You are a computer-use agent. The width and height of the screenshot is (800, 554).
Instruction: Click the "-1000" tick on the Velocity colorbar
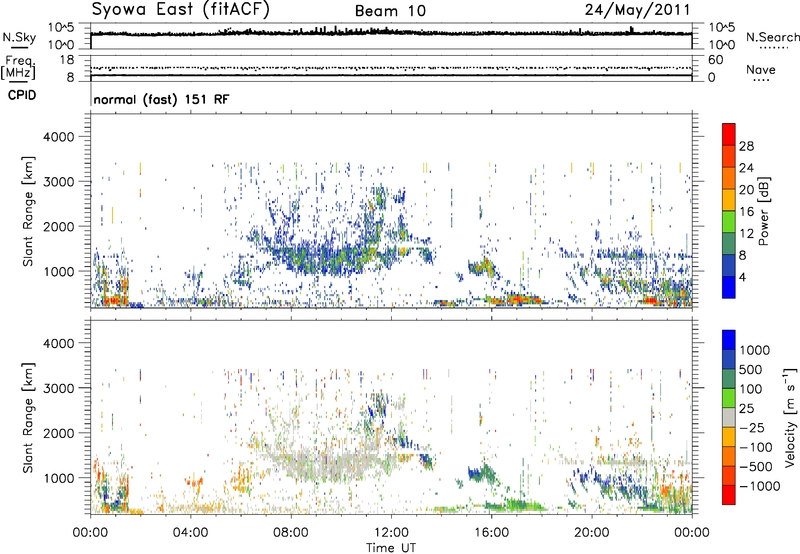click(x=759, y=486)
